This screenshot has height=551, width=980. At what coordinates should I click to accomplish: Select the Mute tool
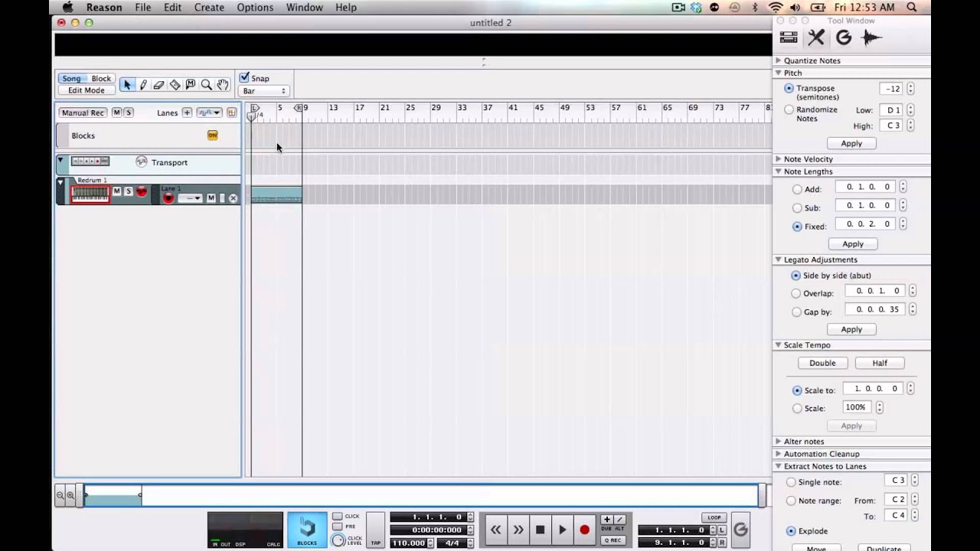(190, 85)
